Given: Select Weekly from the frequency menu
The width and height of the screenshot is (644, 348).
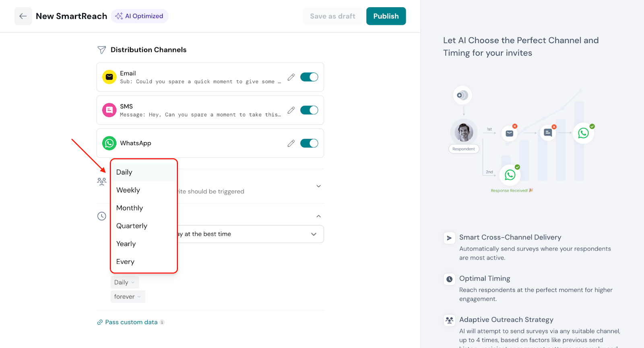Looking at the screenshot, I should (x=128, y=190).
